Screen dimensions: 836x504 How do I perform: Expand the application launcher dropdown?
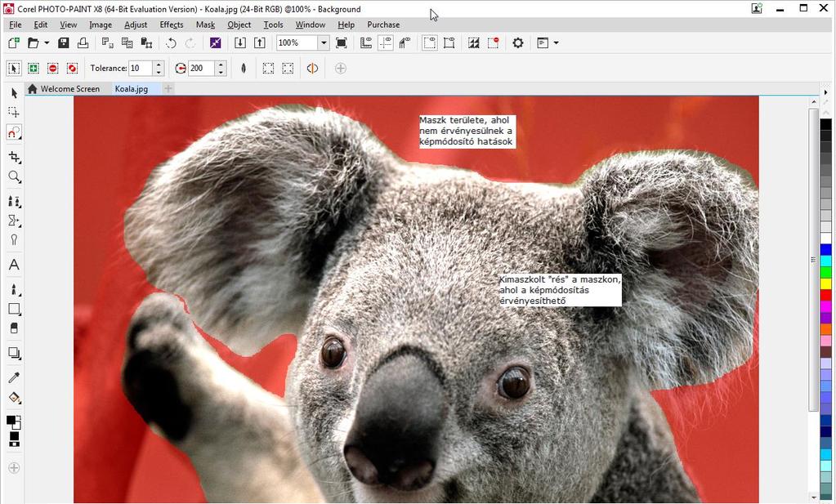click(556, 42)
